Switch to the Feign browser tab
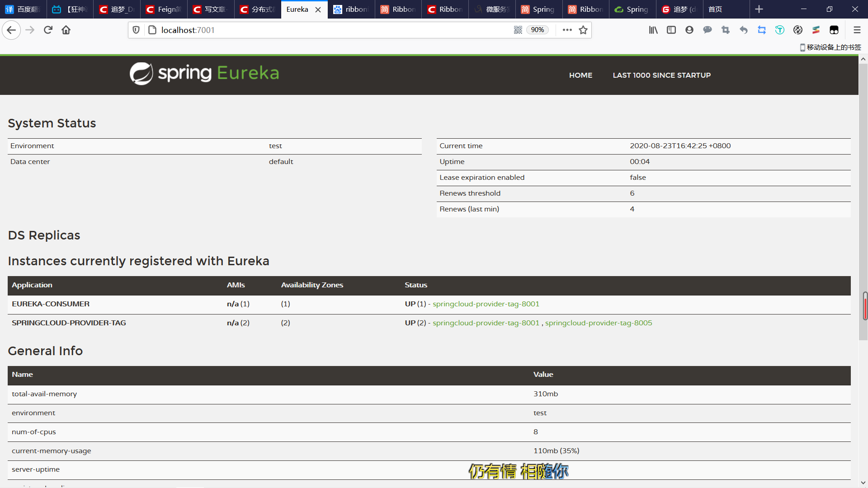 click(x=164, y=9)
